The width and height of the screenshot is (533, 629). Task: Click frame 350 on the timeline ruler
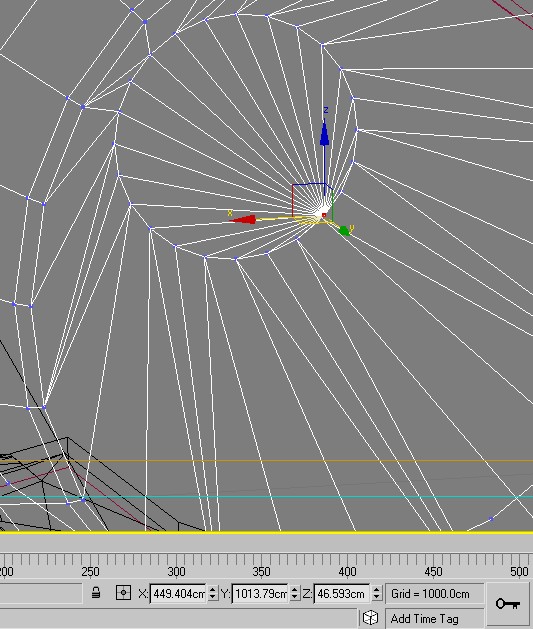pyautogui.click(x=261, y=571)
